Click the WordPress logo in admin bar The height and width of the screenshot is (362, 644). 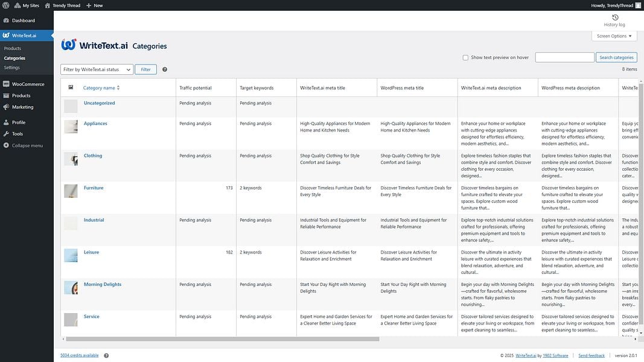click(6, 5)
